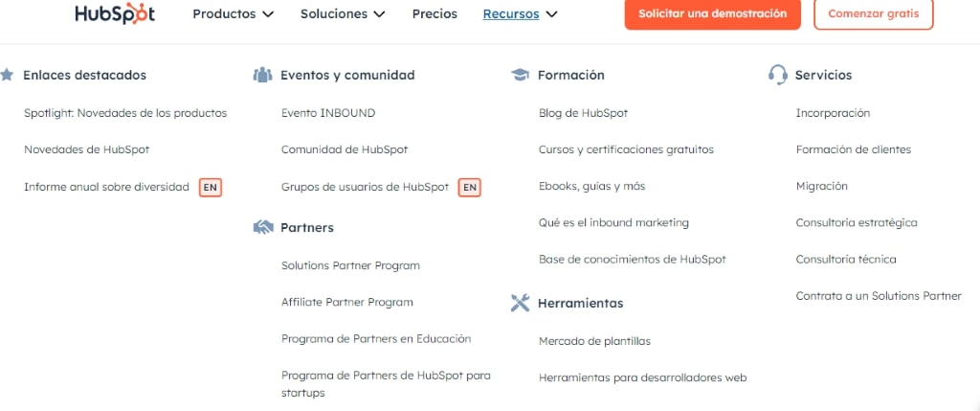Screen dimensions: 980x411
Task: Select Solicitar una demostración button
Action: point(712,13)
